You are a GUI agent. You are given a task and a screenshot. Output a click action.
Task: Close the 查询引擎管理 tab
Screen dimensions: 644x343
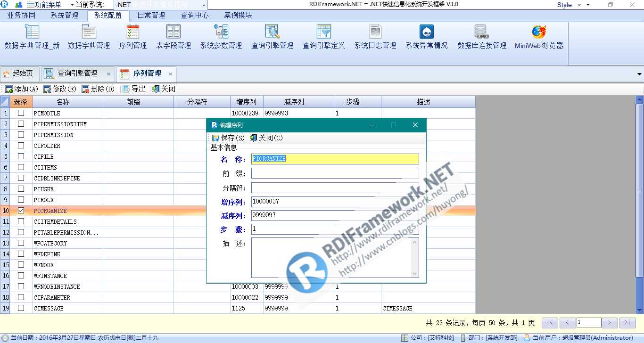coord(108,74)
